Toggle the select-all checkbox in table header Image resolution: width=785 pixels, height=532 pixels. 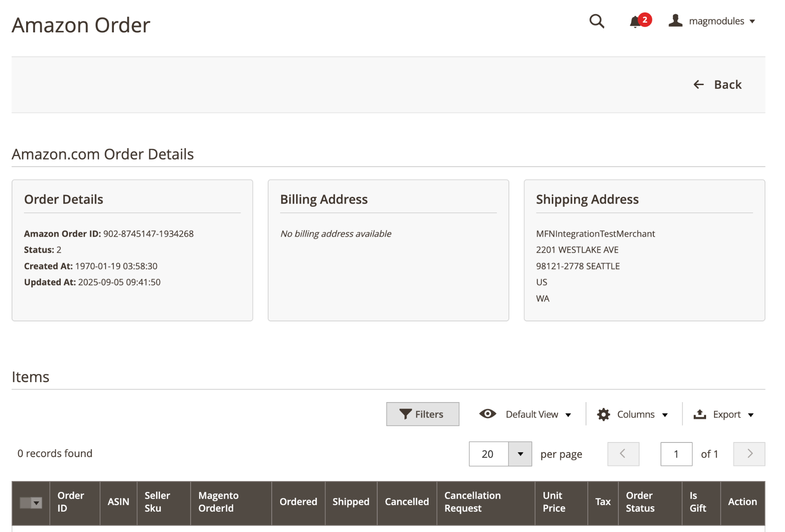(26, 503)
